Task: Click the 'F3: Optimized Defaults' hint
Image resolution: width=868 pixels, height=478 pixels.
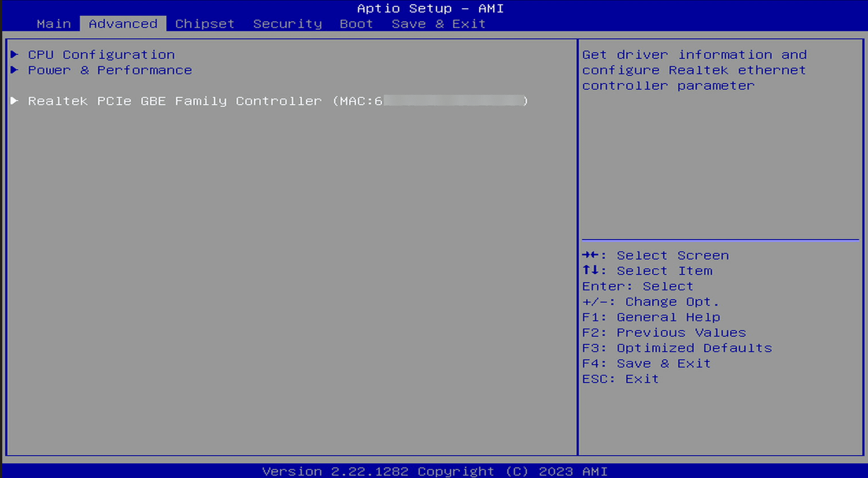Action: click(x=677, y=348)
